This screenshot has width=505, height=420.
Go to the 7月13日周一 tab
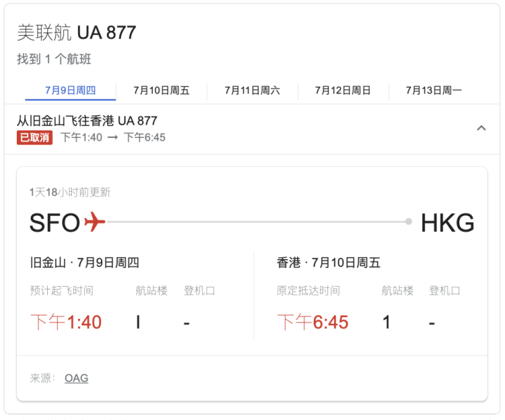click(x=434, y=90)
